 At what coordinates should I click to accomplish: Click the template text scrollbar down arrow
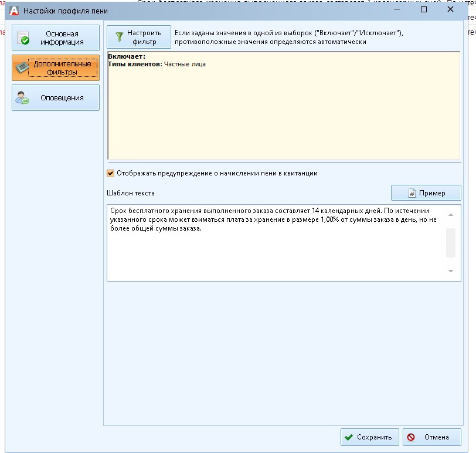pyautogui.click(x=450, y=271)
